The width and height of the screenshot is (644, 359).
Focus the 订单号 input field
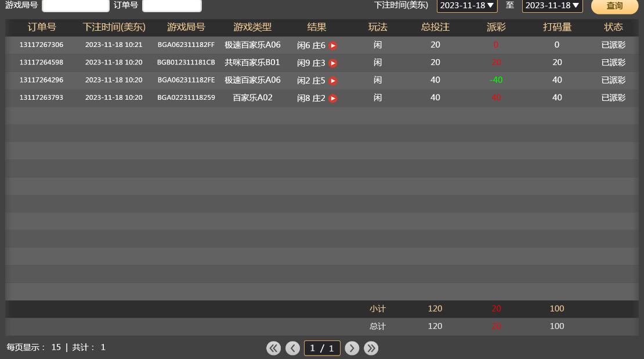172,5
